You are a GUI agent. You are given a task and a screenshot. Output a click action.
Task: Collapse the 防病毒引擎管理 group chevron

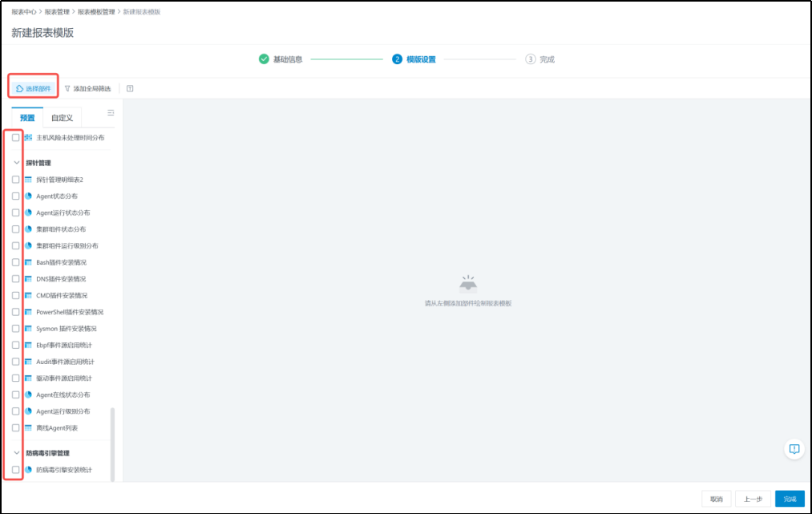tap(17, 453)
